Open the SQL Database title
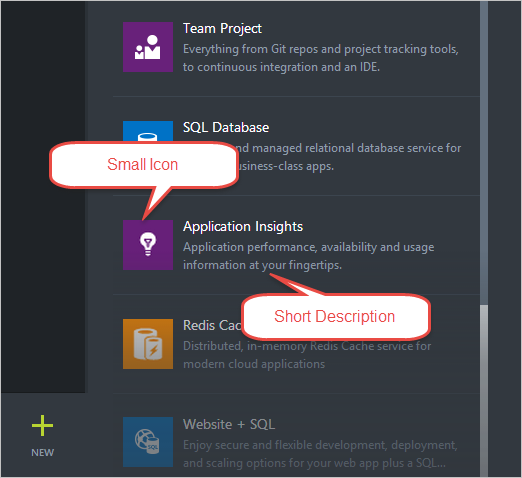Screen dimensions: 522x478 226,127
